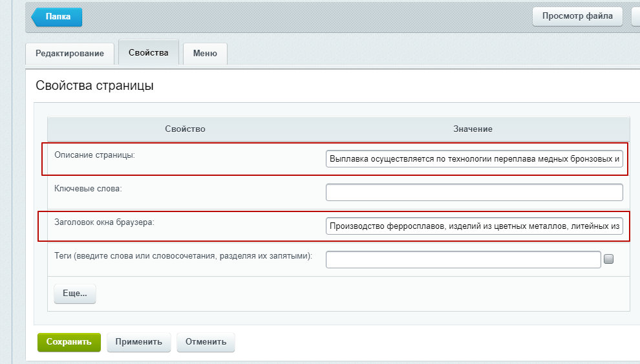Select the Свойства tab

coord(149,53)
